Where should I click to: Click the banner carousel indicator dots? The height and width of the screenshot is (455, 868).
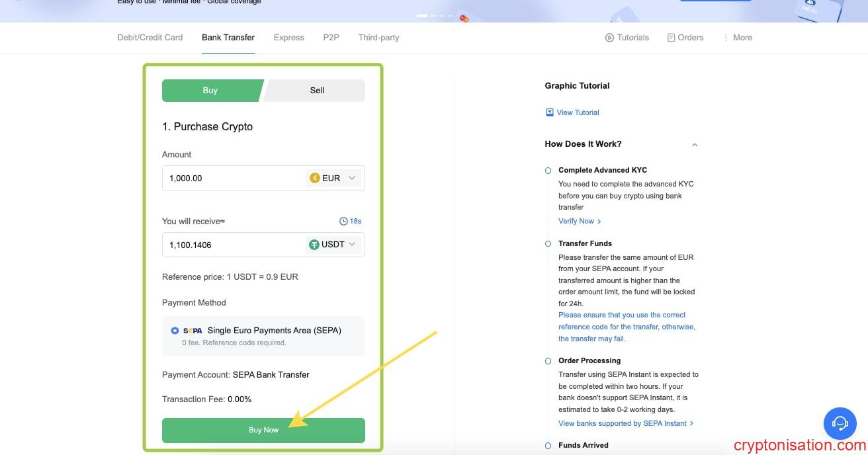coord(435,15)
